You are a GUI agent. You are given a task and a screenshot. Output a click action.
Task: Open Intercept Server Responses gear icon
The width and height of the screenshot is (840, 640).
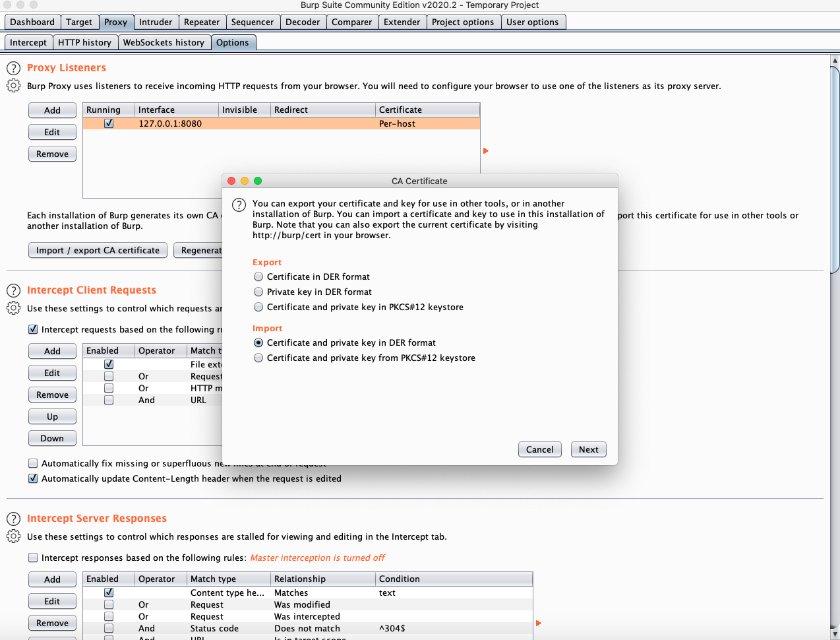[13, 536]
